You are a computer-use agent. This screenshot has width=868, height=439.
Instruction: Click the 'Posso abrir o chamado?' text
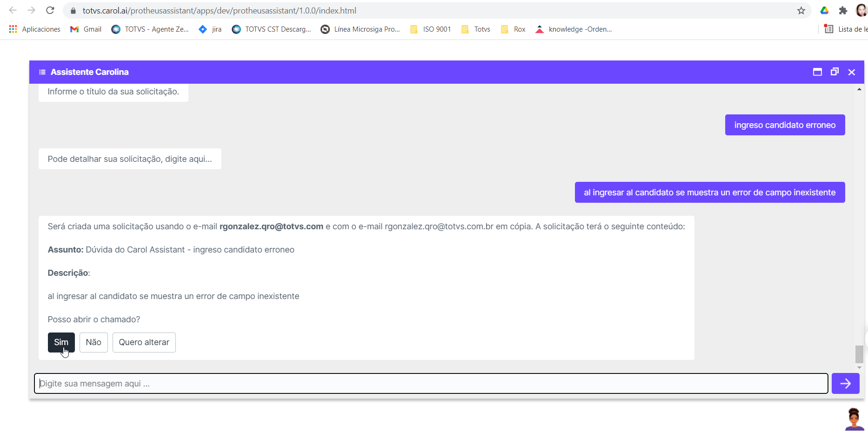(94, 319)
